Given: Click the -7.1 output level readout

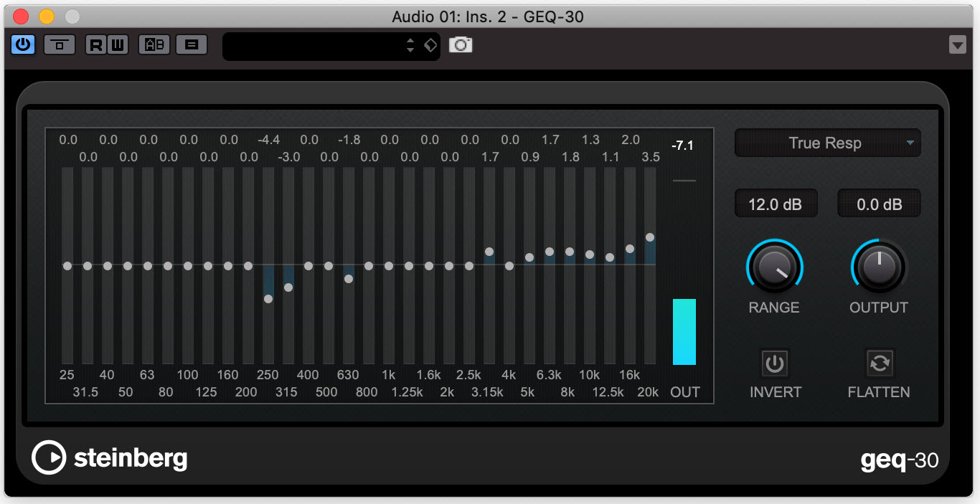Looking at the screenshot, I should pos(682,146).
